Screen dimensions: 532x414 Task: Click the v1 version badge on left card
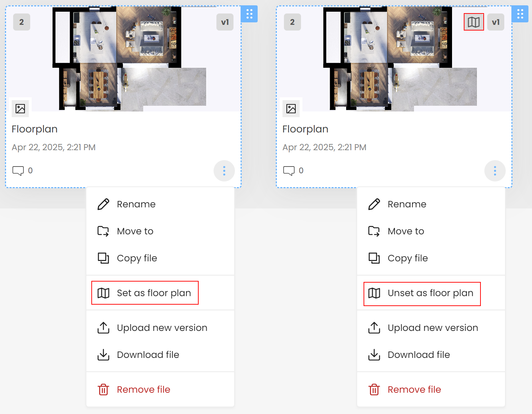click(225, 22)
